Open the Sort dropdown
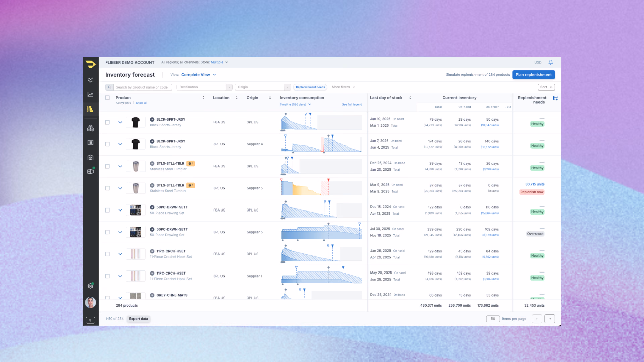This screenshot has height=362, width=644. [546, 87]
